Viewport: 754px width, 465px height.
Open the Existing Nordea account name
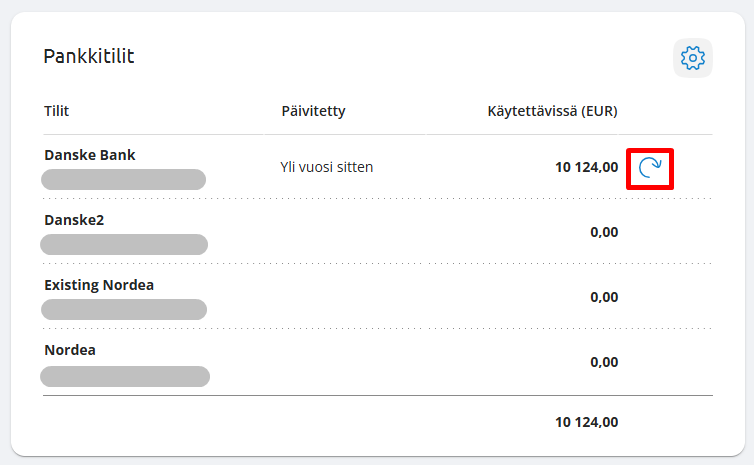tap(99, 285)
